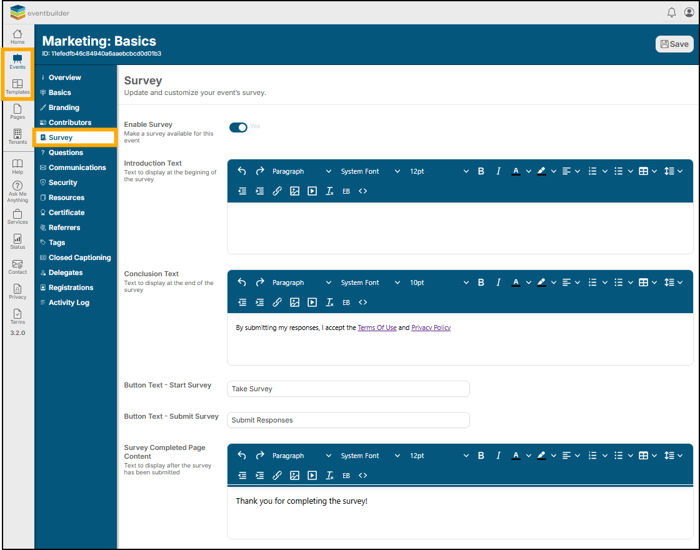Open the Paragraph dropdown in the Introduction Text editor

point(300,171)
